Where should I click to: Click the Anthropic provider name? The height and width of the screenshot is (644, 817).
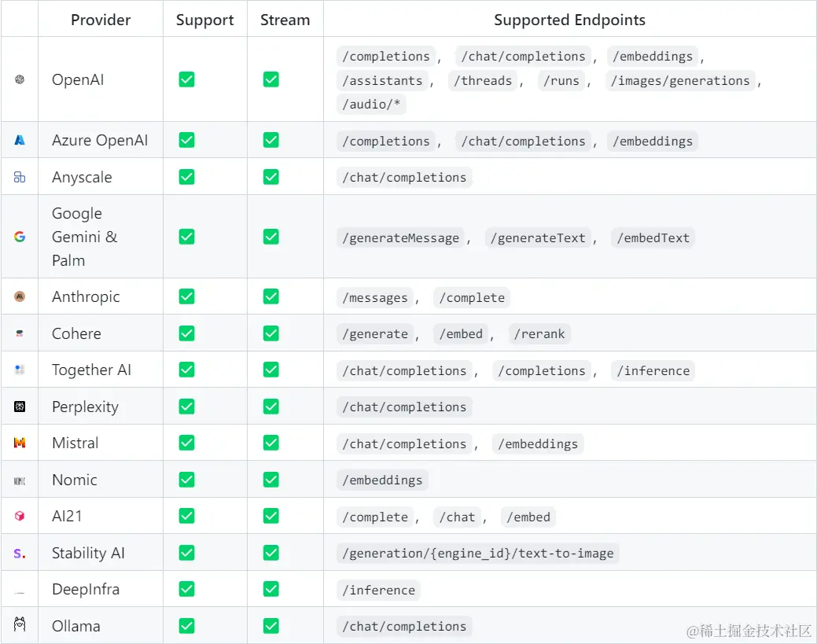(x=86, y=297)
